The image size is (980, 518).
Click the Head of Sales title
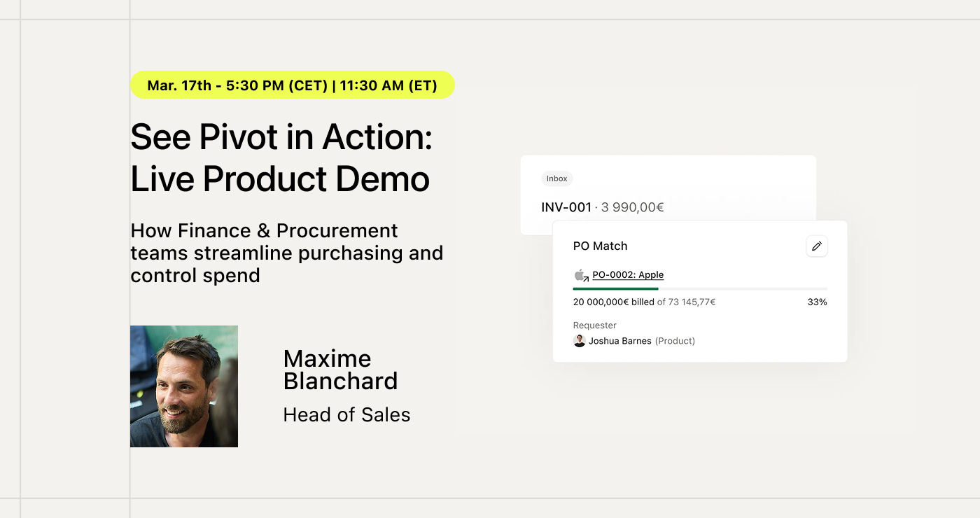pos(346,415)
